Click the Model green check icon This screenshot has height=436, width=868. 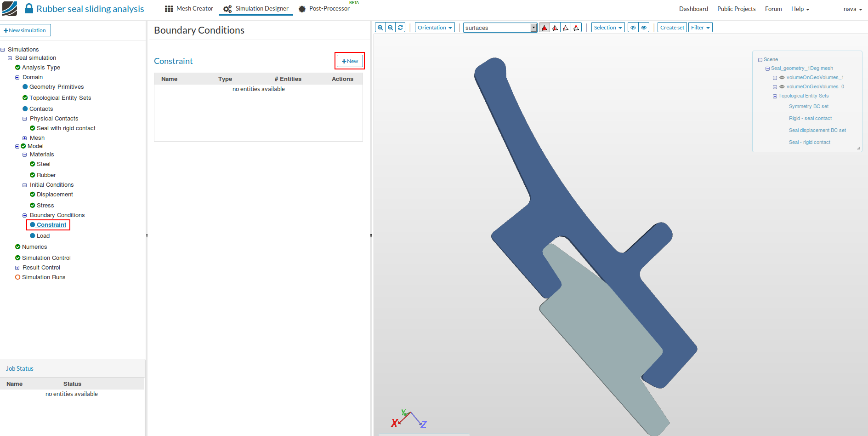23,146
